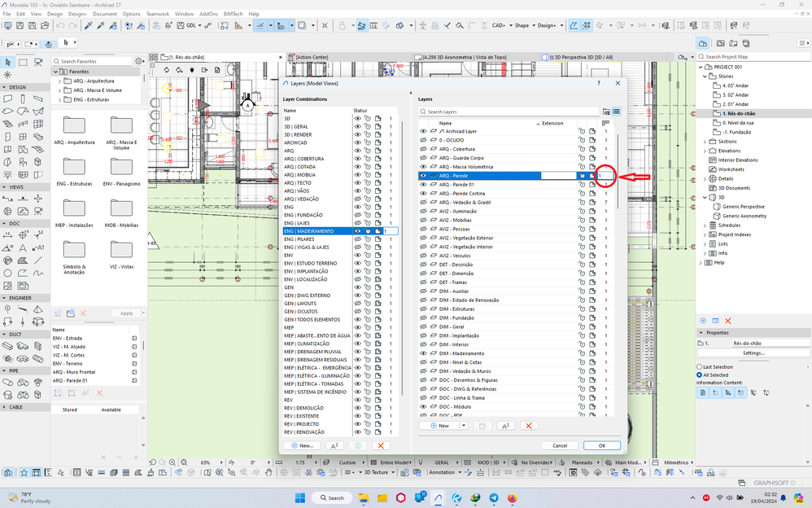The height and width of the screenshot is (508, 812).
Task: Show the 0 - OCULTO layer
Action: pos(423,141)
